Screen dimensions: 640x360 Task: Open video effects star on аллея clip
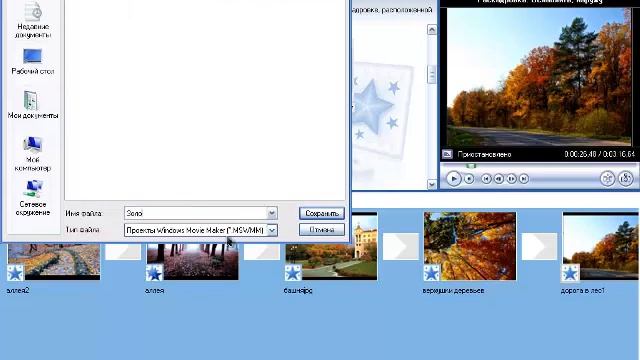154,273
